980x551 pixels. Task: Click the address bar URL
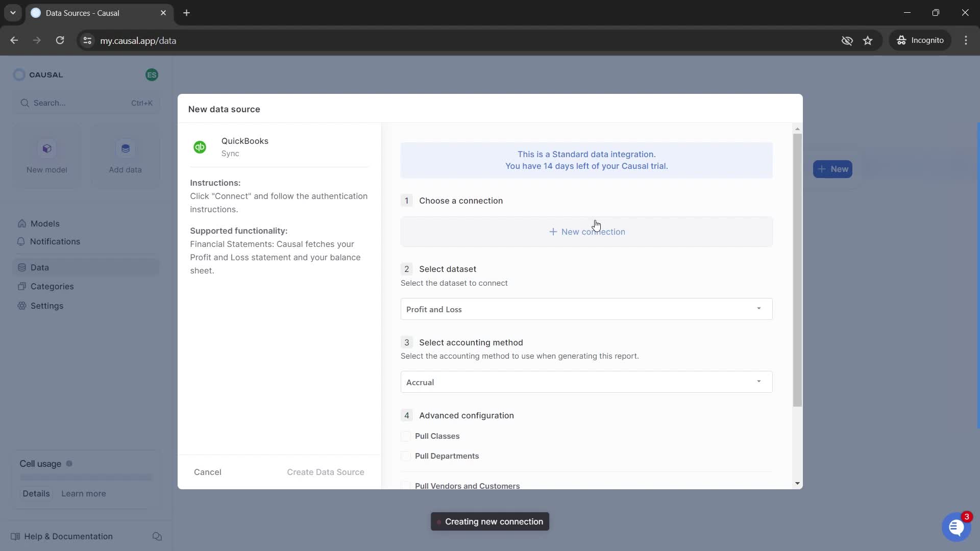(138, 40)
